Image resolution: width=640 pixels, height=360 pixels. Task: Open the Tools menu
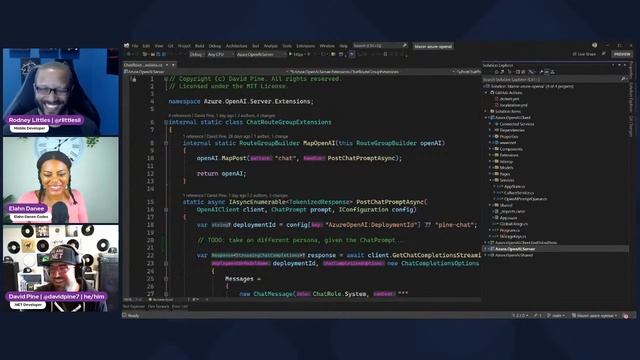[x=287, y=46]
